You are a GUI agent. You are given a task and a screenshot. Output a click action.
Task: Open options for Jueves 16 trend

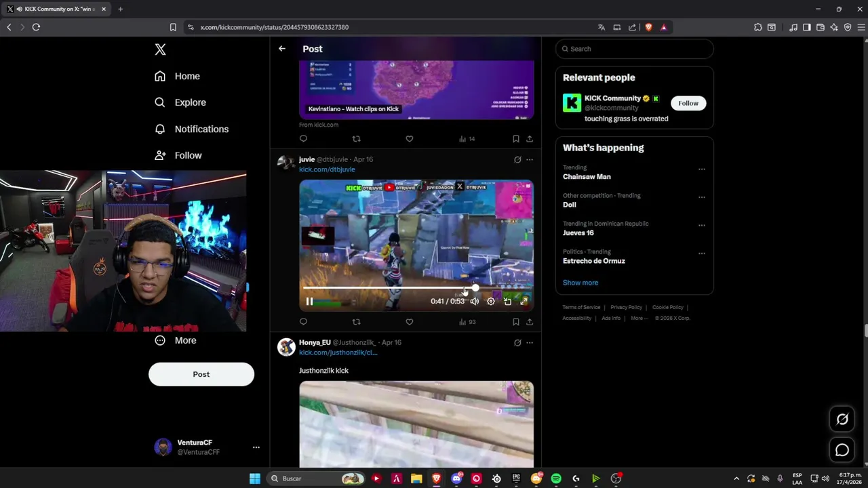[702, 225]
